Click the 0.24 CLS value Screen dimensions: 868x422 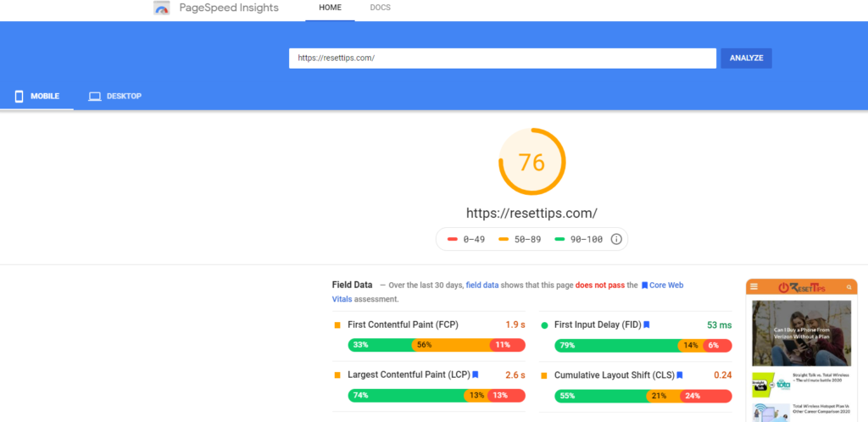click(722, 375)
